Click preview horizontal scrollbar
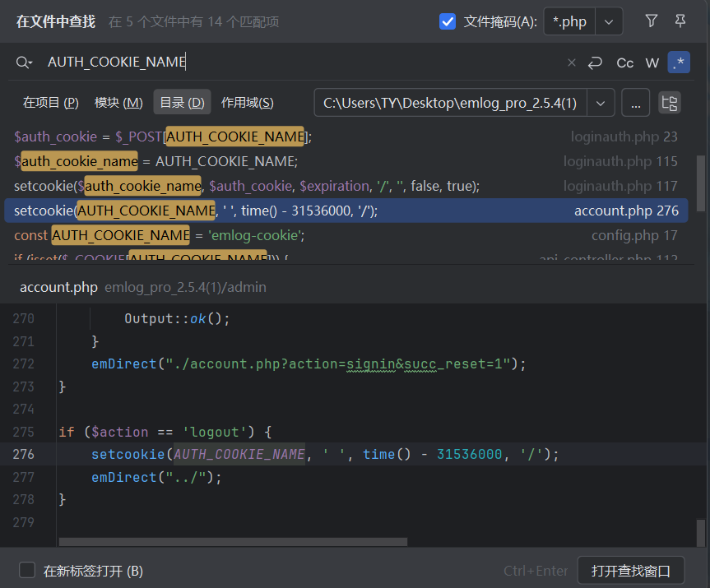 (x=233, y=541)
